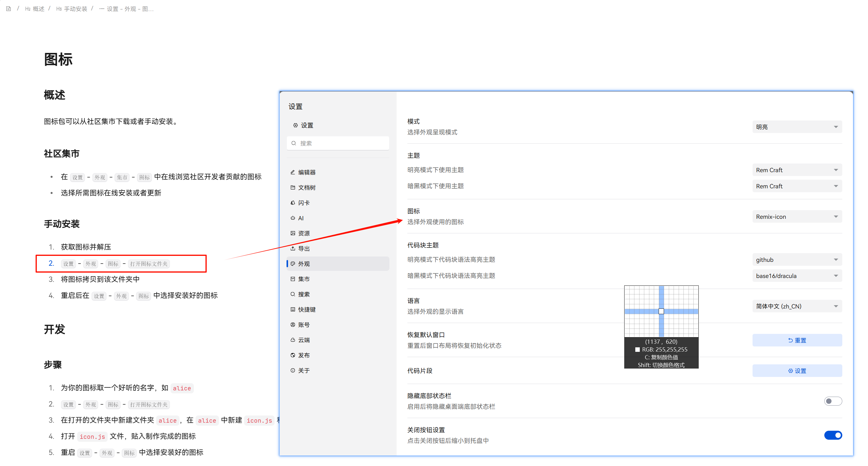Click the document icon in breadcrumb
The image size is (868, 466).
coord(8,9)
